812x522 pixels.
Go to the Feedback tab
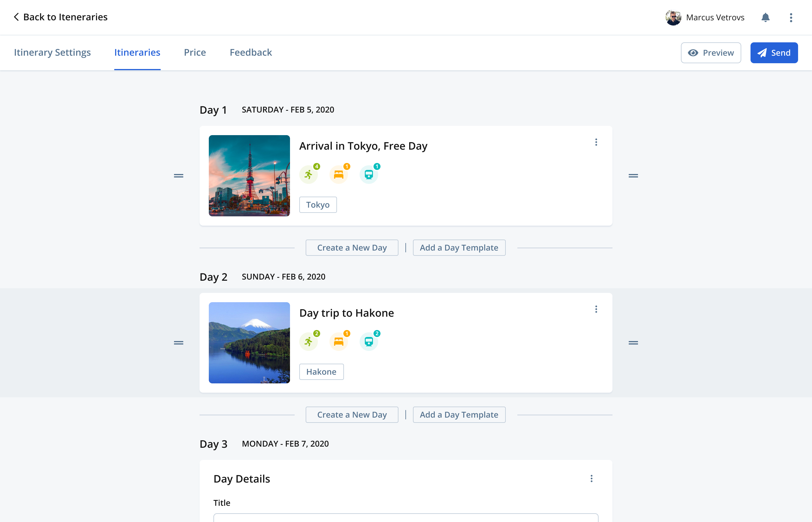(x=251, y=52)
